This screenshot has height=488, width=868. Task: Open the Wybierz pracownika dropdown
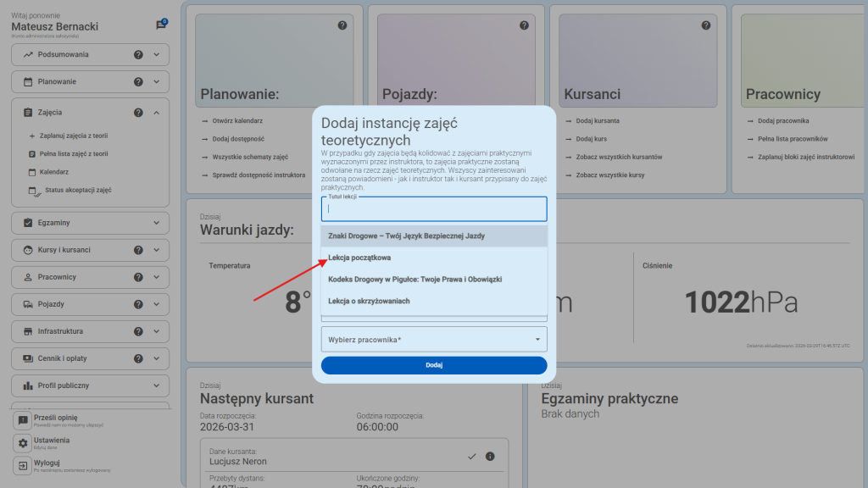(x=434, y=340)
